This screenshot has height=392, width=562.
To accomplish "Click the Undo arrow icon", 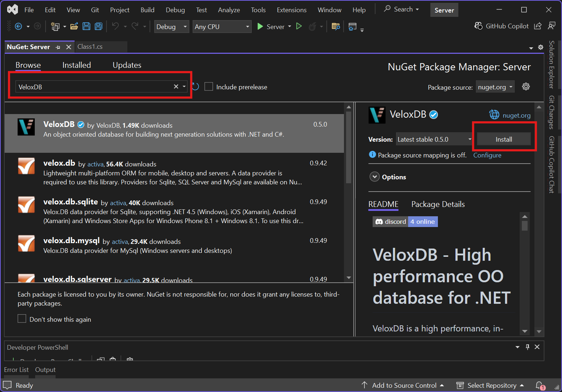I will tap(115, 26).
